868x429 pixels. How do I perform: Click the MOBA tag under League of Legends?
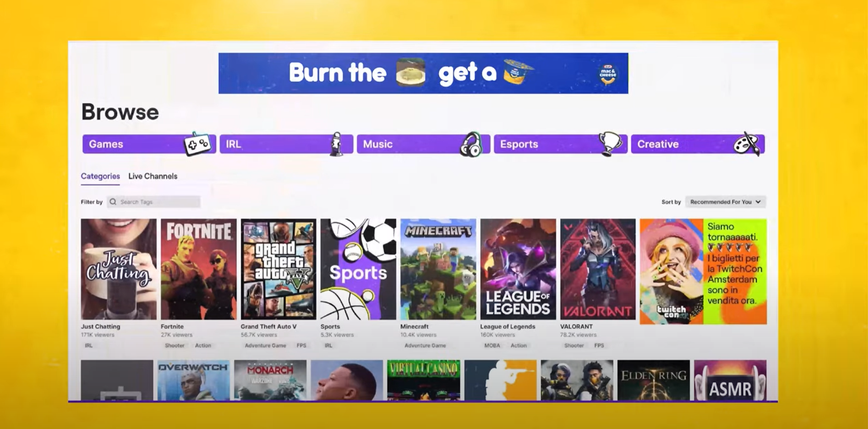(x=492, y=345)
